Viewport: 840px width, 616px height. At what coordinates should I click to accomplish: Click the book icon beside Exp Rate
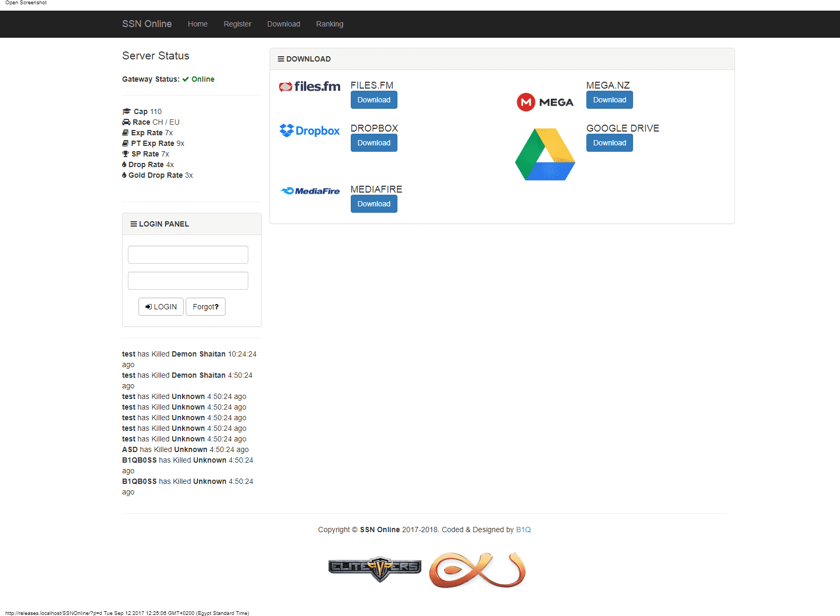pos(125,133)
